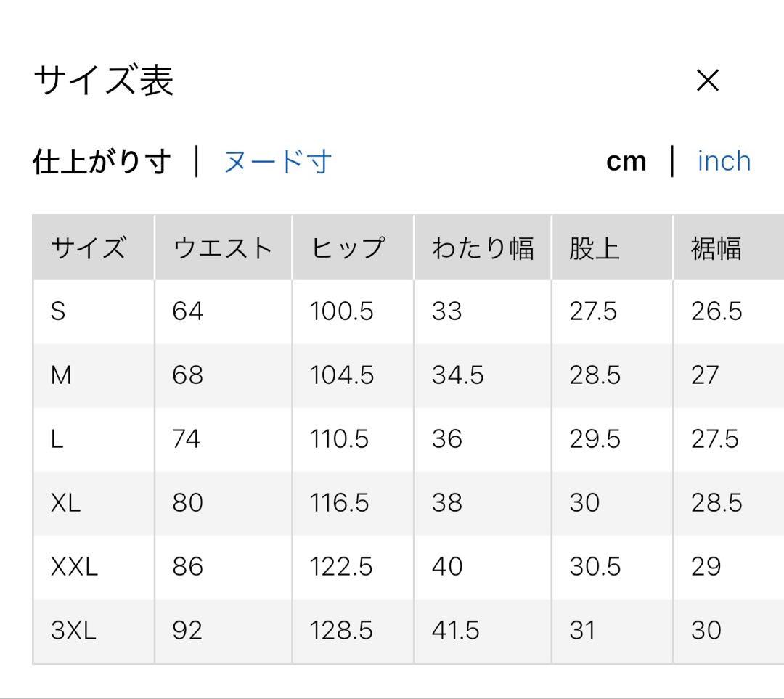Click the わたり幅 column header
Image resolution: width=784 pixels, height=699 pixels.
tap(483, 248)
